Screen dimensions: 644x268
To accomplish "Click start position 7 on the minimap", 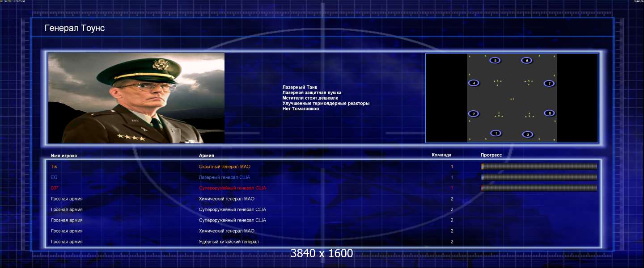I will [549, 84].
